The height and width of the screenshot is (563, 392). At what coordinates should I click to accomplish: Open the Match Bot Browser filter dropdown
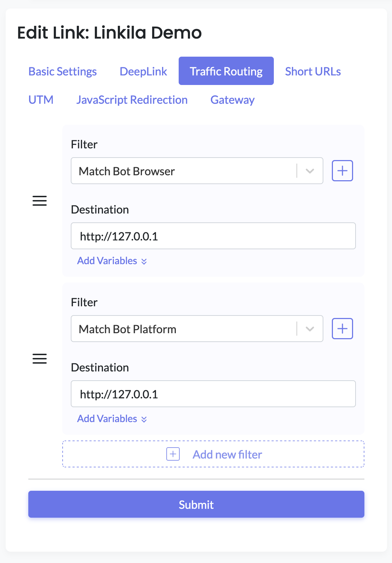197,171
